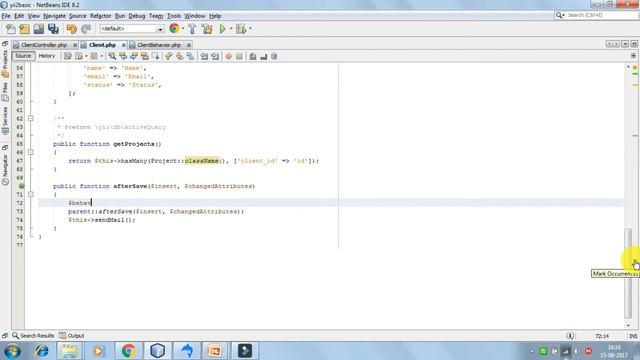Open the Navigator side panel
This screenshot has width=640, height=360.
[x=5, y=170]
